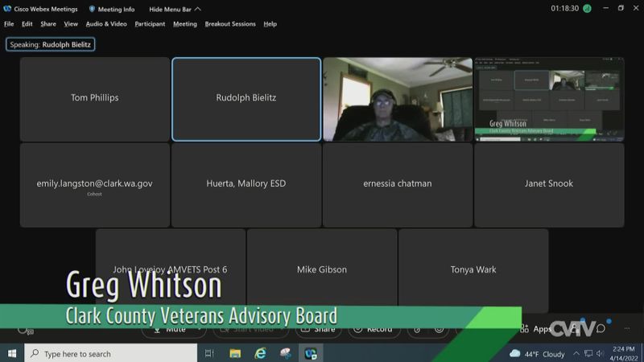Viewport: 644px width, 362px height.
Task: Open Windows Task View icon
Action: click(209, 353)
